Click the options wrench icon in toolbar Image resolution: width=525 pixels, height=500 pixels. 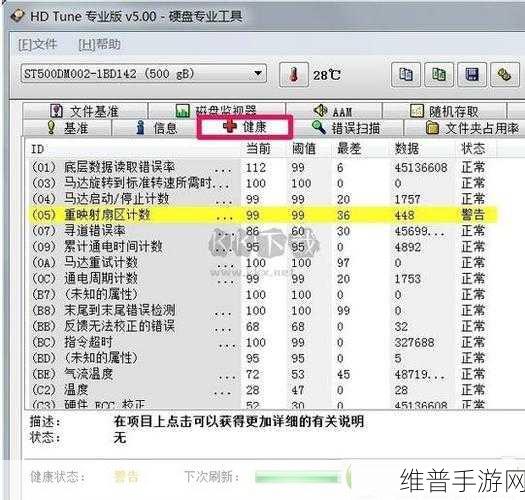(x=505, y=74)
